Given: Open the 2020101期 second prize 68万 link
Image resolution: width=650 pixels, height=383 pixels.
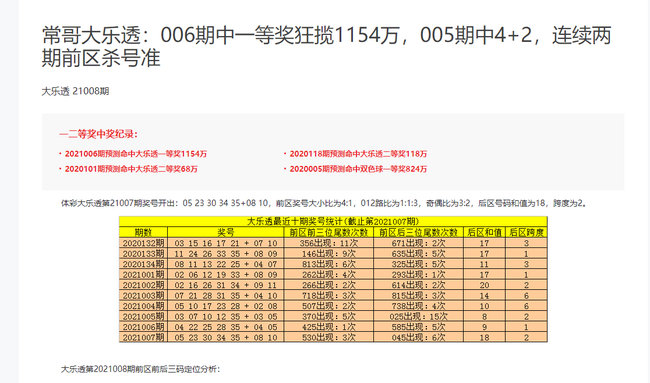Looking at the screenshot, I should click(131, 169).
